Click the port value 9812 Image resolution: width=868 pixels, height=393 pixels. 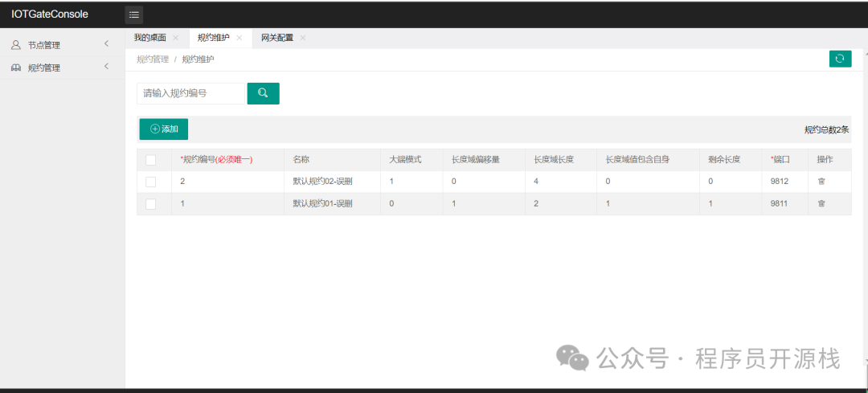[779, 181]
